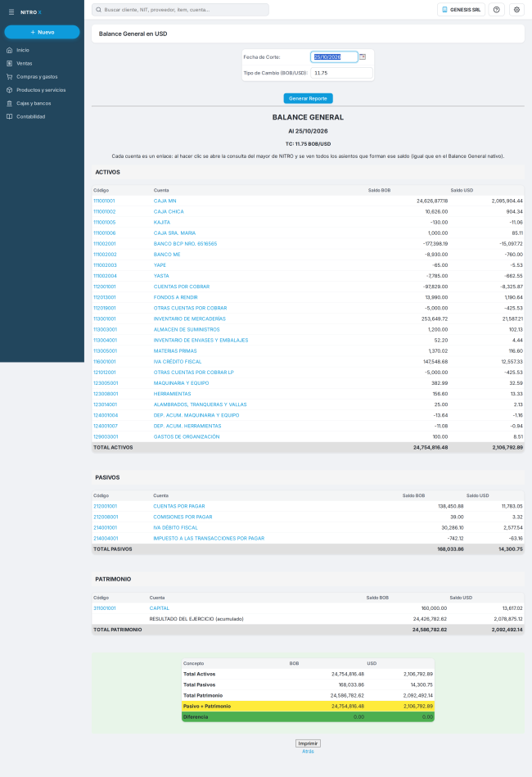The width and height of the screenshot is (532, 777).
Task: Open the KAJITA account link
Action: 161,223
